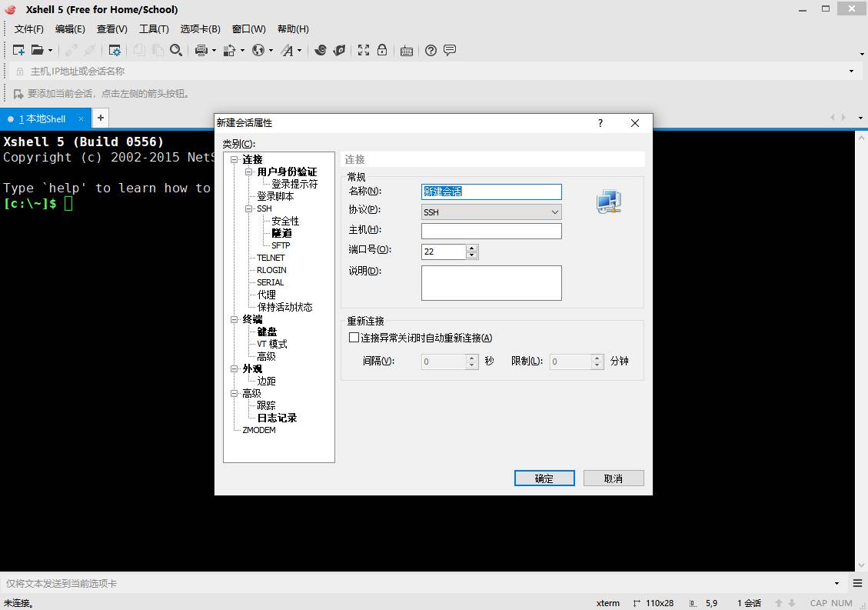Click the 确定 button

click(544, 478)
